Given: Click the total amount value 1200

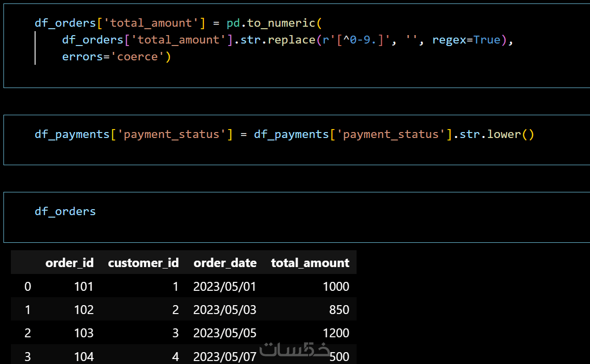Looking at the screenshot, I should click(336, 333).
